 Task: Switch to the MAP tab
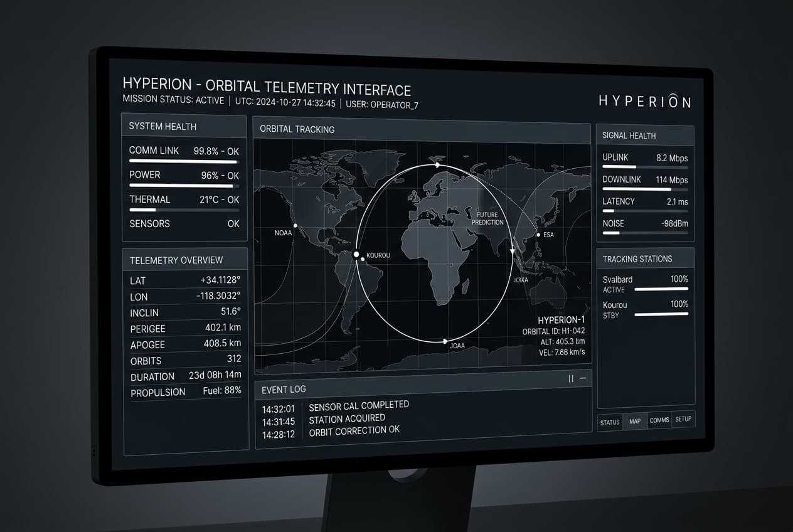coord(635,421)
